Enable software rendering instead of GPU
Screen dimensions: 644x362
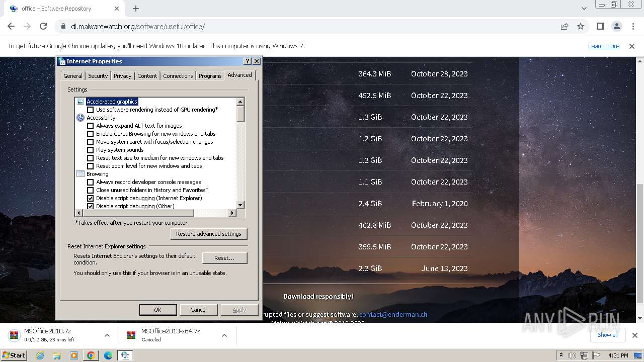[91, 110]
